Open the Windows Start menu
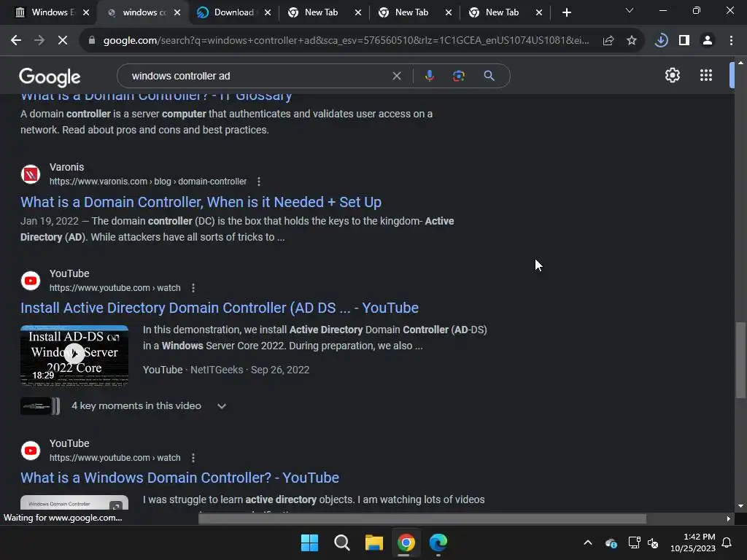Image resolution: width=747 pixels, height=560 pixels. point(309,542)
